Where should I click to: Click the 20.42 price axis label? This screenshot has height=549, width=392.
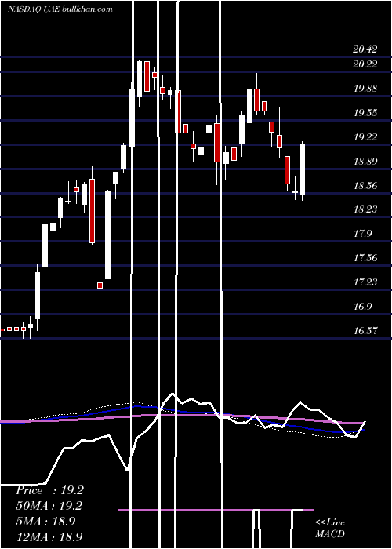pyautogui.click(x=365, y=49)
